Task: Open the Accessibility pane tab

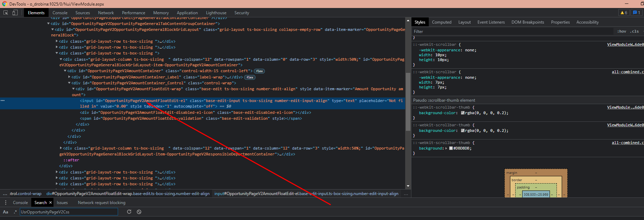Action: [x=587, y=22]
